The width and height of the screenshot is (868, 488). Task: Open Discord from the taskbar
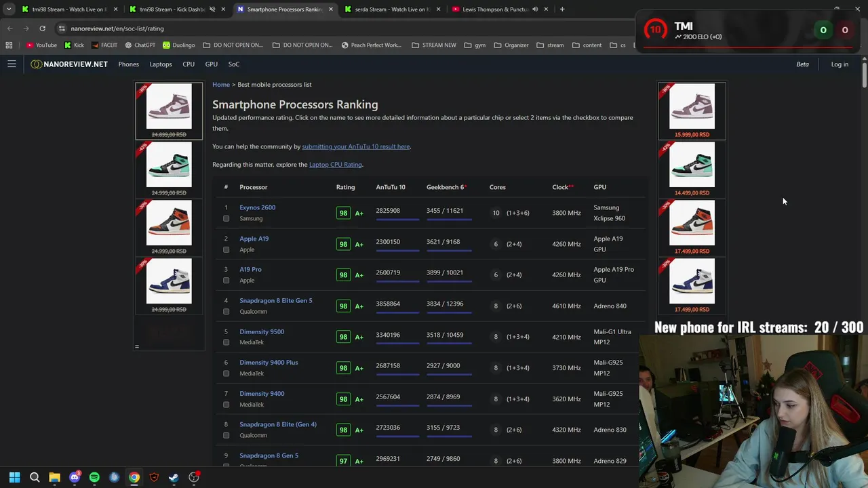[75, 477]
